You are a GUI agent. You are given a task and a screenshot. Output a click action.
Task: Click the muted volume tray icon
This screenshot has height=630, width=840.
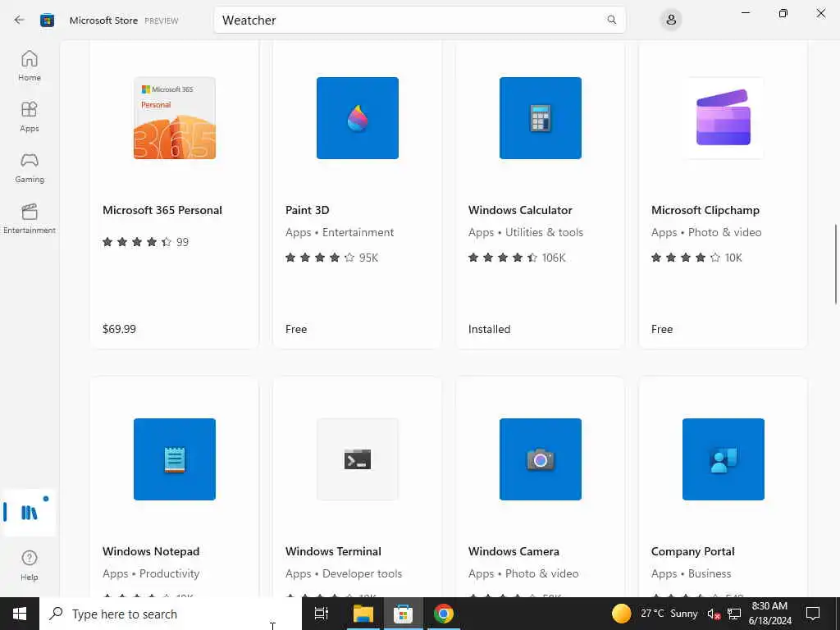pos(714,614)
